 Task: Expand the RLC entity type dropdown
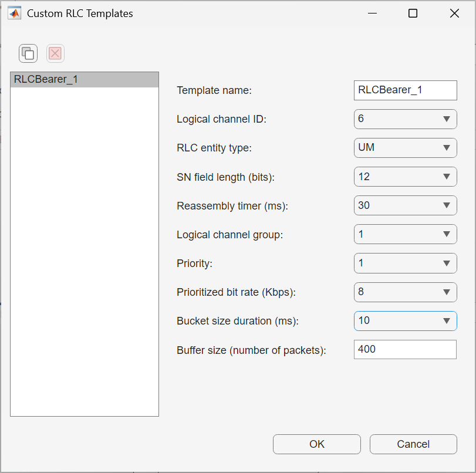(405, 148)
